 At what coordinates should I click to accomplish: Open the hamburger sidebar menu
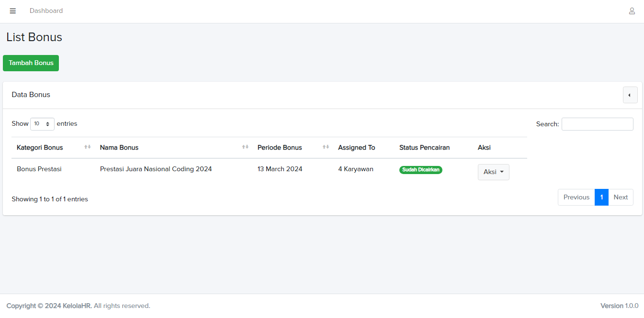click(x=13, y=11)
